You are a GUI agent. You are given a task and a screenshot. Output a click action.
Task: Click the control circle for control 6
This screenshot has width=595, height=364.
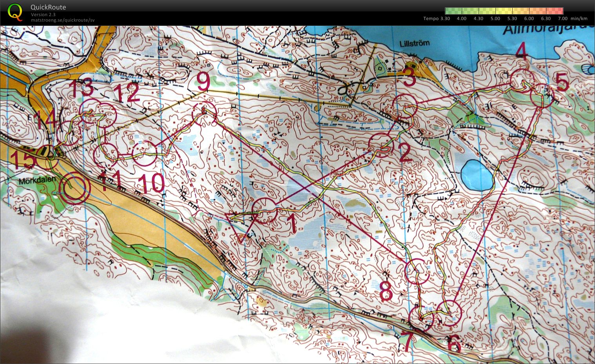450,313
